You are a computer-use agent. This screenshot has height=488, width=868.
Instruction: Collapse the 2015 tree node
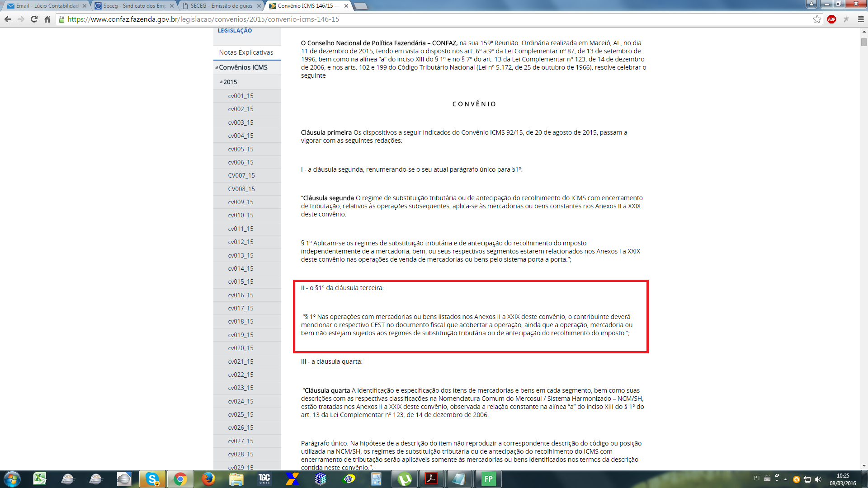221,82
